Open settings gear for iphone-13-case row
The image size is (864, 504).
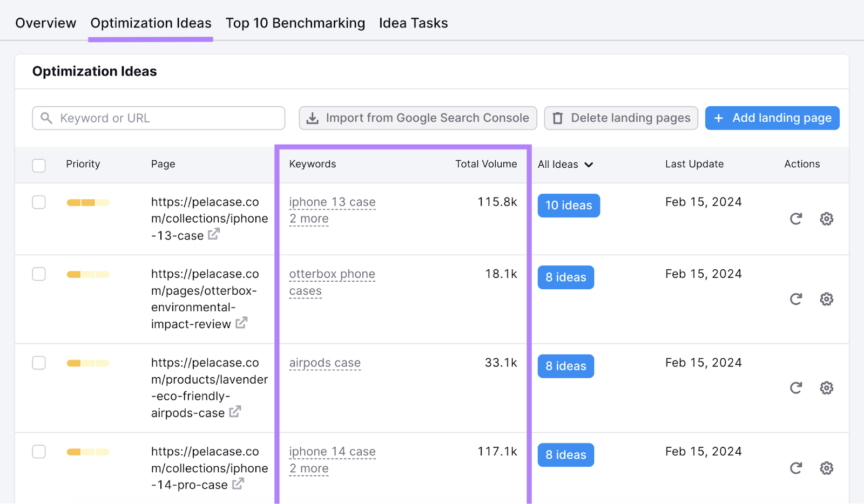827,219
